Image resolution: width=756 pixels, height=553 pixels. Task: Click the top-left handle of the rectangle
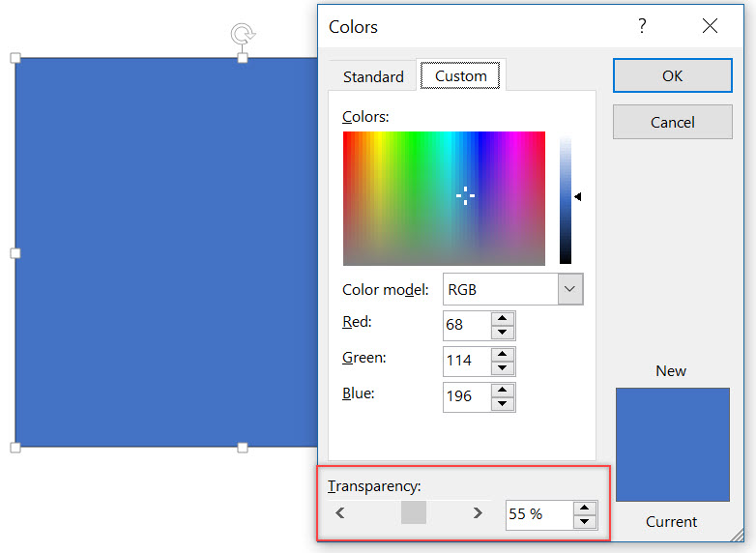point(15,58)
